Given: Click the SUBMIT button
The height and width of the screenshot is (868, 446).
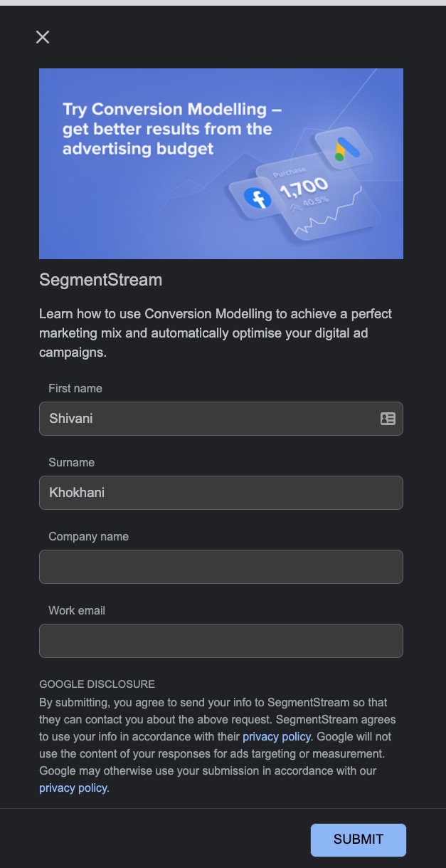Looking at the screenshot, I should coord(358,840).
